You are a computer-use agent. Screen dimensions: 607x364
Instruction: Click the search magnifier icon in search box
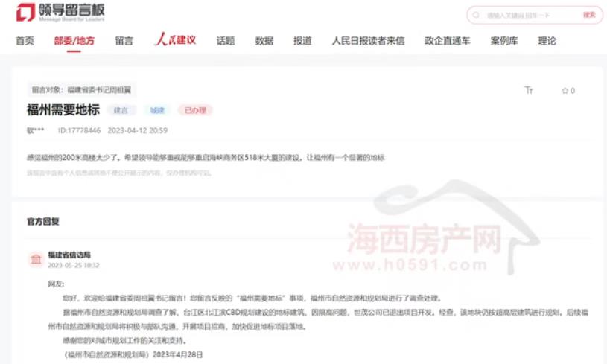click(477, 15)
